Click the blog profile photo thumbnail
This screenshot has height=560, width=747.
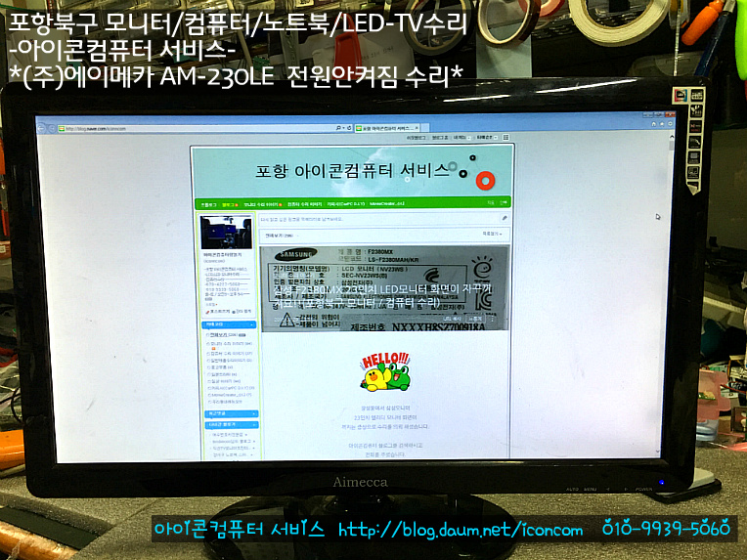click(226, 232)
